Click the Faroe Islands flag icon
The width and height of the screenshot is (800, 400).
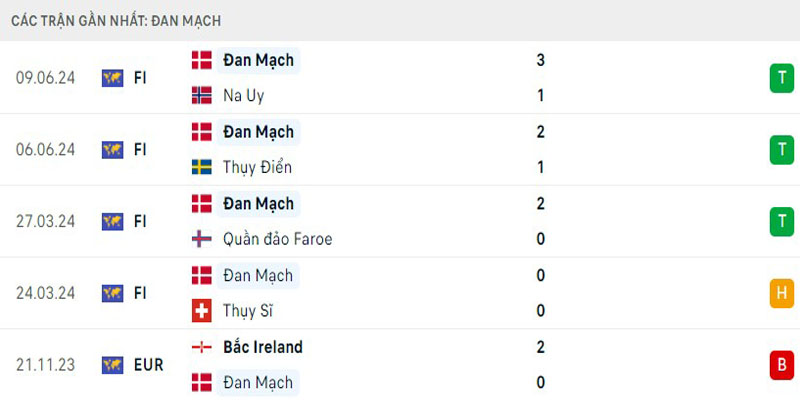[201, 239]
